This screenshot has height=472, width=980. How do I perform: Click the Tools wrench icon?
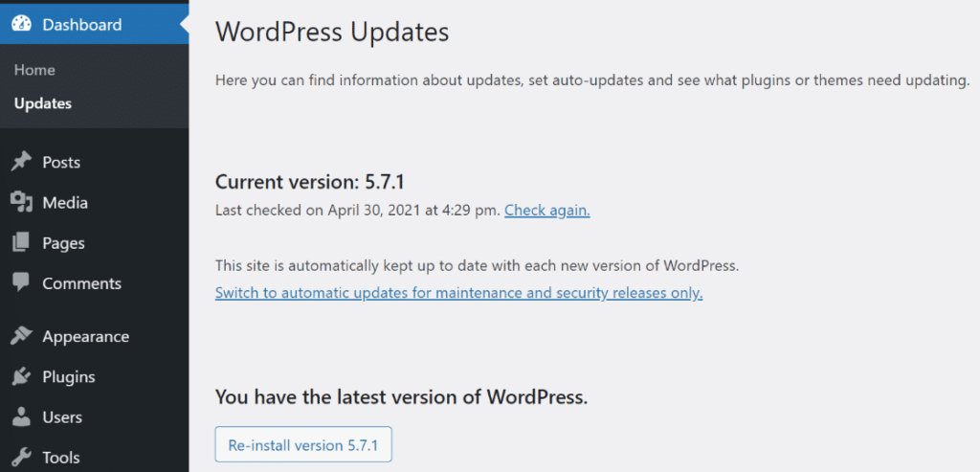(x=21, y=458)
